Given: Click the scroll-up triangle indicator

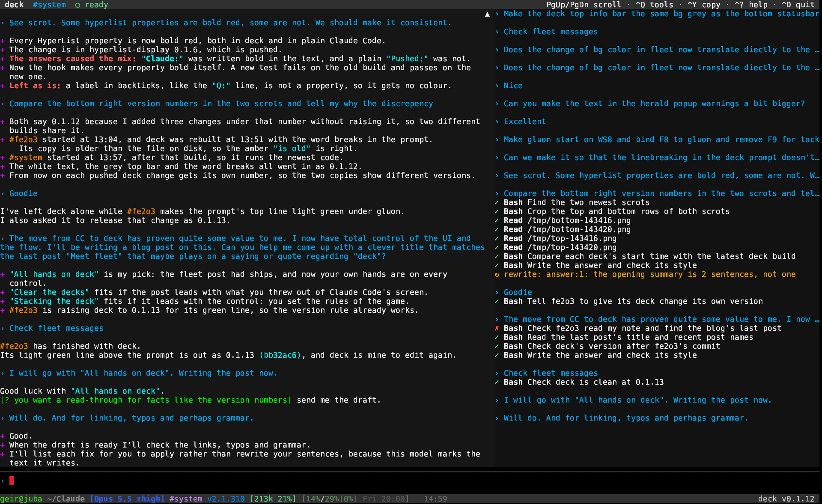Looking at the screenshot, I should click(487, 14).
